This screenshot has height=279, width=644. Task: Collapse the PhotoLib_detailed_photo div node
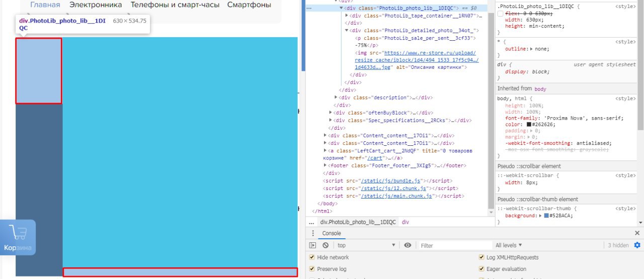(x=346, y=31)
